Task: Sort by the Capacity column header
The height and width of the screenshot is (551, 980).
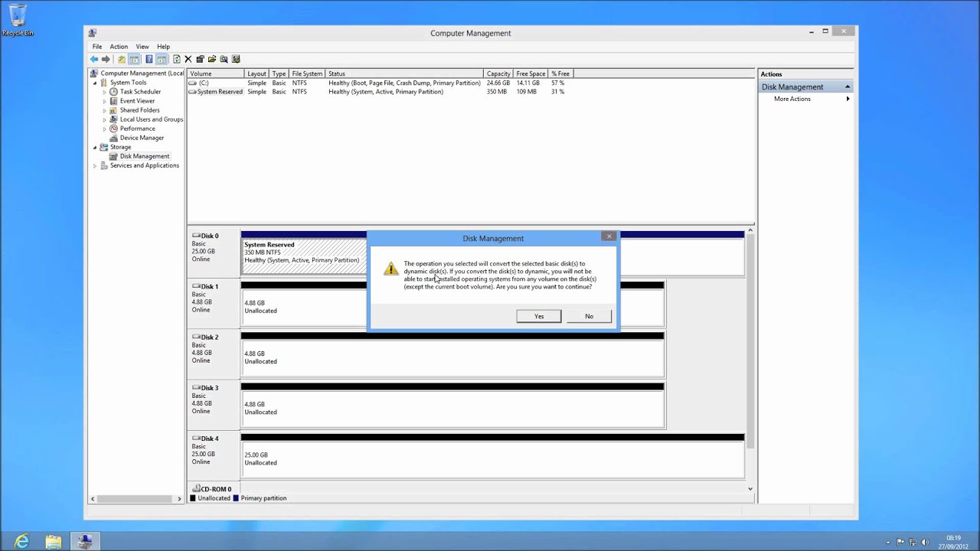Action: pyautogui.click(x=498, y=73)
